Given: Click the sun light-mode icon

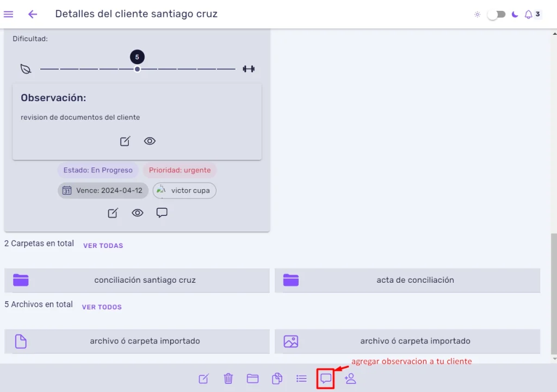Looking at the screenshot, I should point(478,15).
